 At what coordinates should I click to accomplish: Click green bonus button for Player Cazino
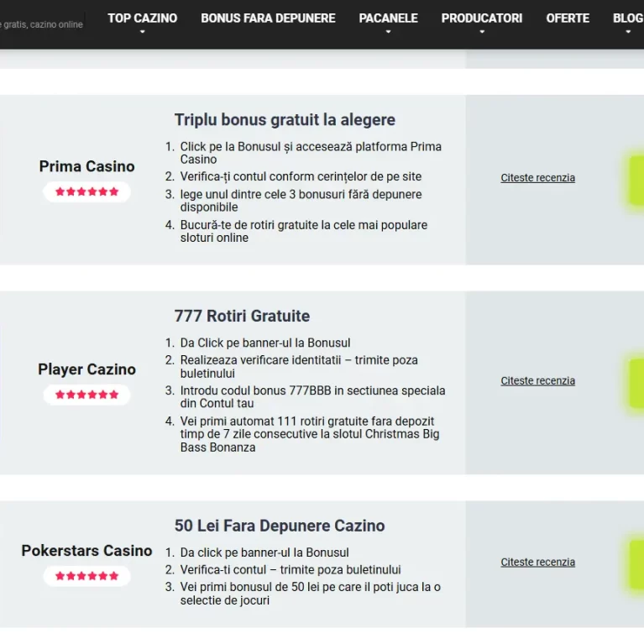(x=636, y=383)
